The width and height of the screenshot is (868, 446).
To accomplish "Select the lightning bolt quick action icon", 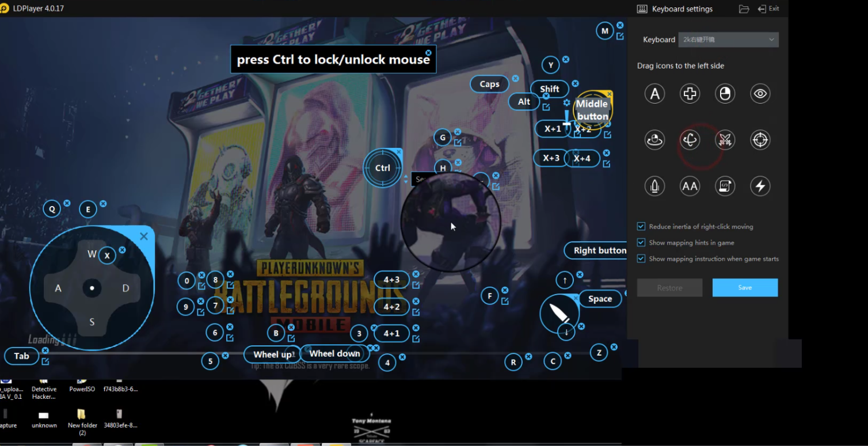I will pos(760,186).
